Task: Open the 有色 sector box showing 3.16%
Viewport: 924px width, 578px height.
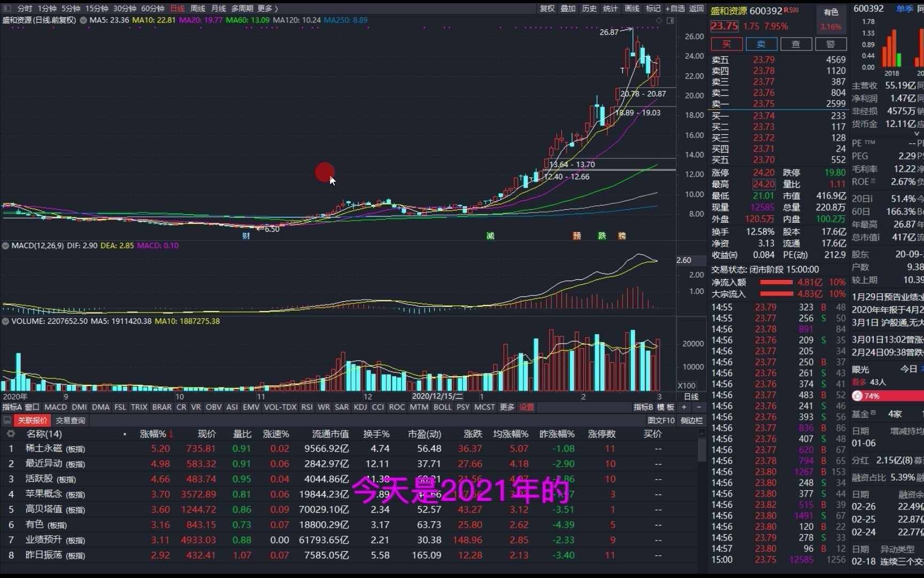Action: pos(831,19)
